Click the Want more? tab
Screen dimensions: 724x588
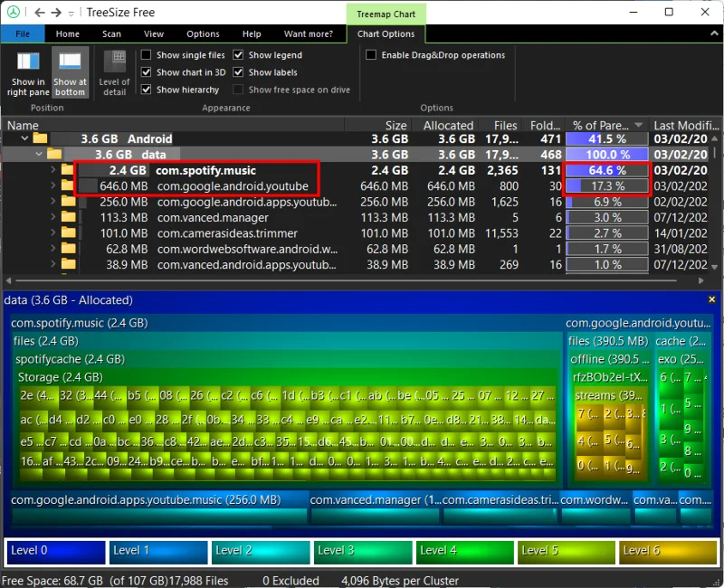coord(308,33)
